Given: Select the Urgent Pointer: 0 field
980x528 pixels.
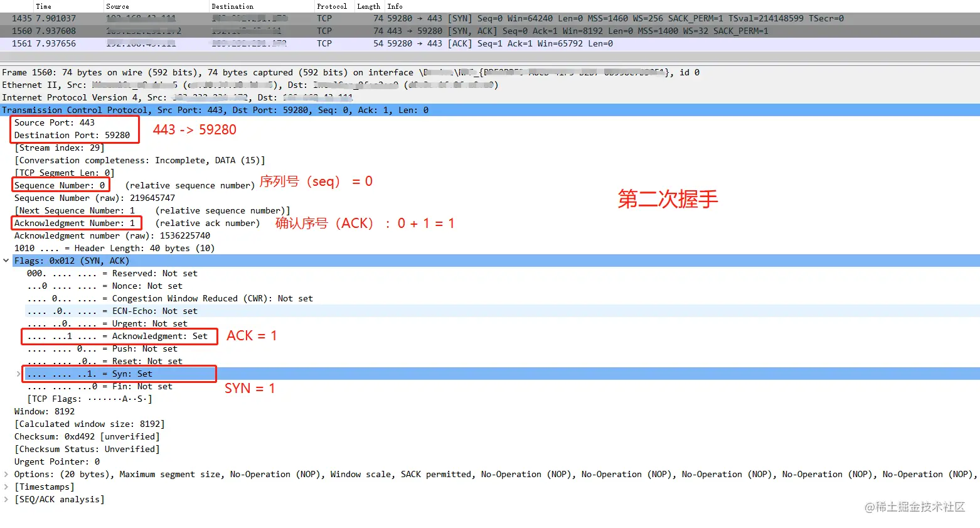Looking at the screenshot, I should pos(57,461).
